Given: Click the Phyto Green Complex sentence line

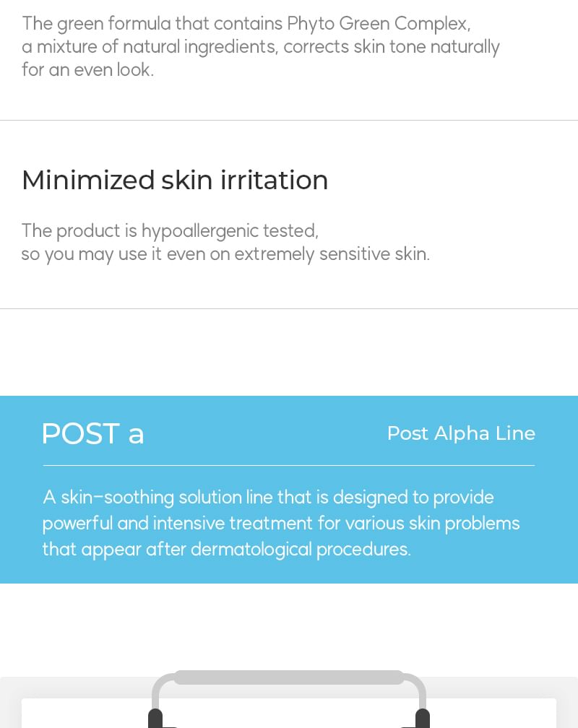Looking at the screenshot, I should pyautogui.click(x=246, y=24).
